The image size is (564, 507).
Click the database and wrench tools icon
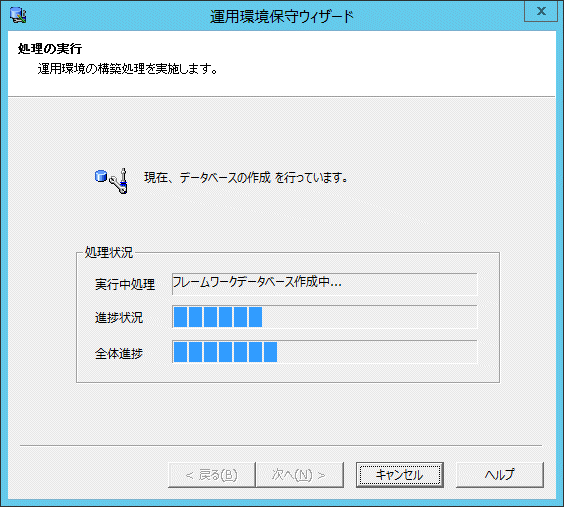[x=111, y=181]
